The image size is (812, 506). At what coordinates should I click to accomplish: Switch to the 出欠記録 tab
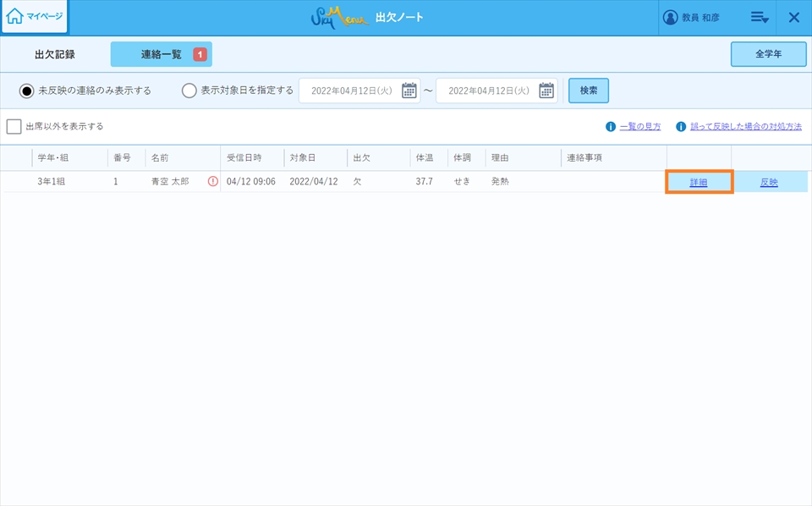pos(55,54)
